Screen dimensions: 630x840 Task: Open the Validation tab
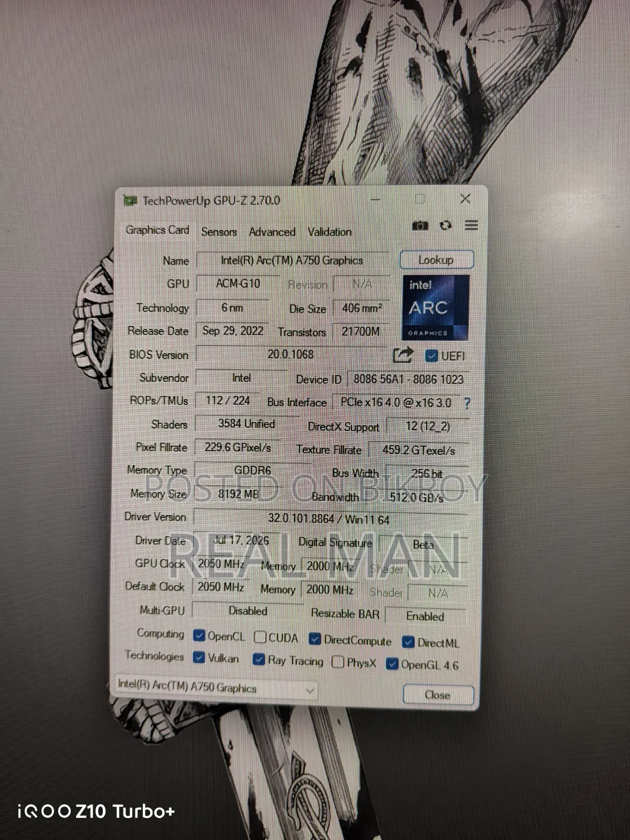[x=330, y=232]
